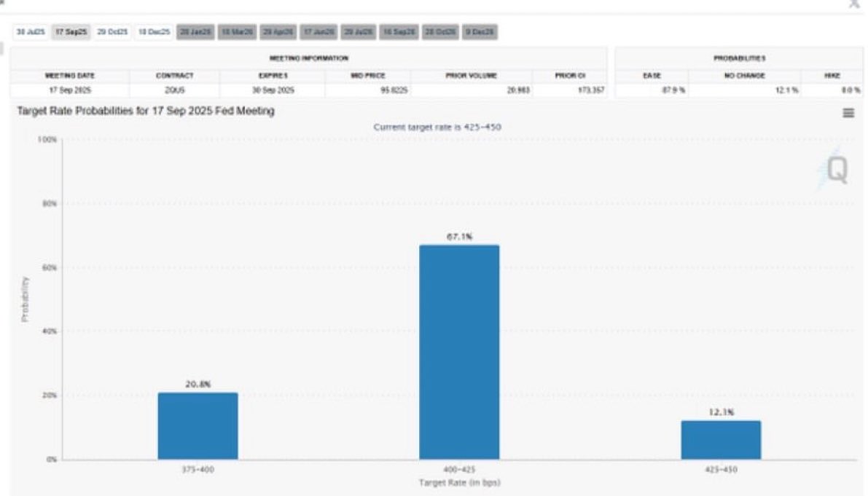Click the 375-400 target rate bar
The width and height of the screenshot is (868, 496).
pos(198,426)
